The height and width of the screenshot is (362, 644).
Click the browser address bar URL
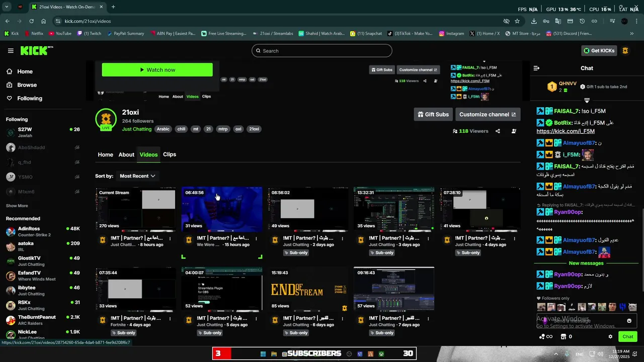pyautogui.click(x=88, y=21)
